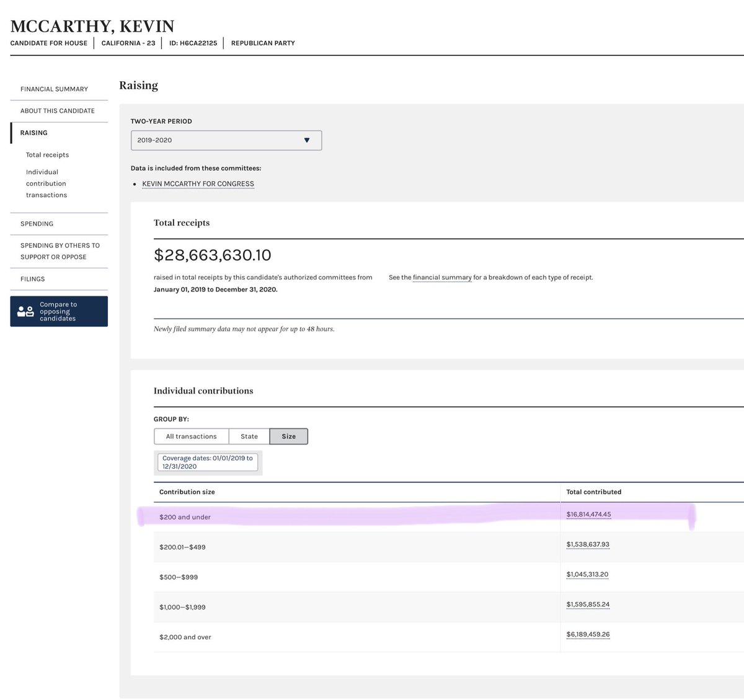This screenshot has height=700, width=744.
Task: Open the $6,189,459.26 total for $2,000 and over
Action: pyautogui.click(x=588, y=634)
